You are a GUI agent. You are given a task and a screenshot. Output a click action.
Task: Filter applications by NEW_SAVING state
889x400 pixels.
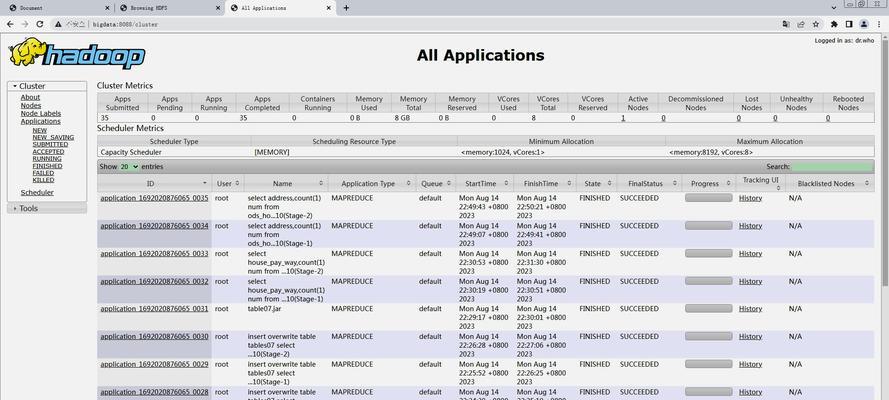point(53,138)
